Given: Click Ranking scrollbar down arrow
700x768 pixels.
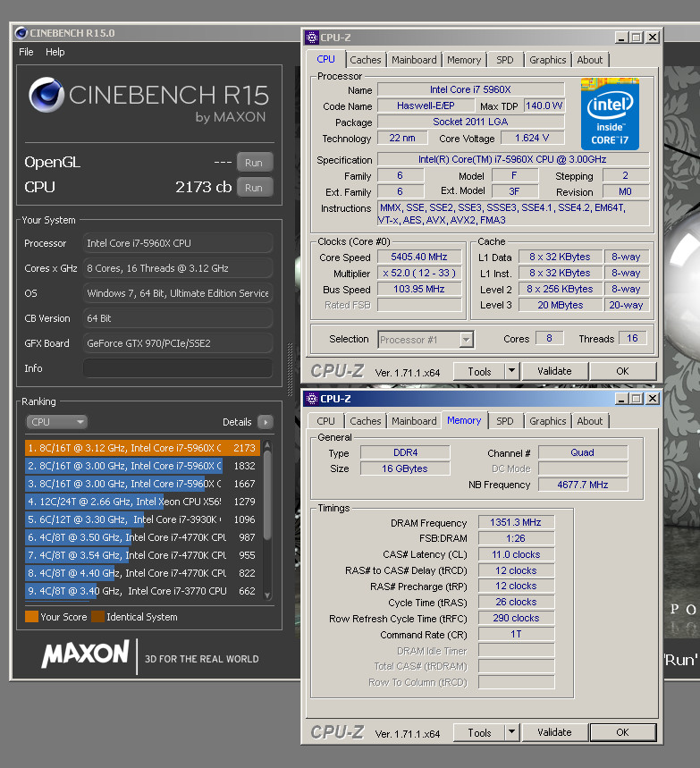Looking at the screenshot, I should 267,595.
